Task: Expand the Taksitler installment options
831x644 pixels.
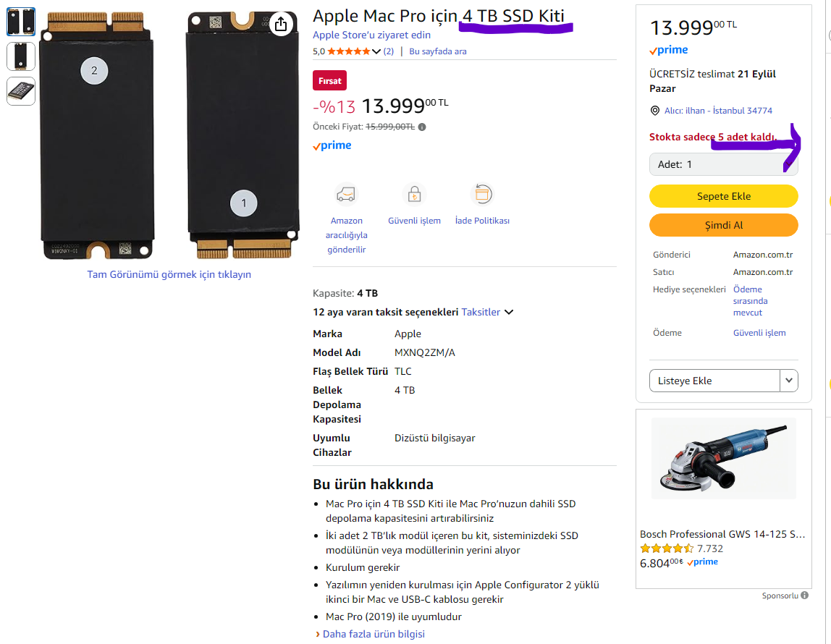Action: coord(488,312)
